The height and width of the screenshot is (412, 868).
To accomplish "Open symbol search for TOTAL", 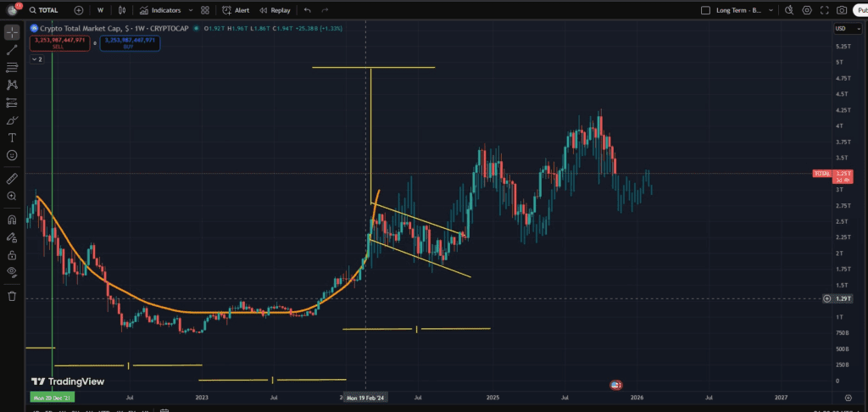I will 44,10.
